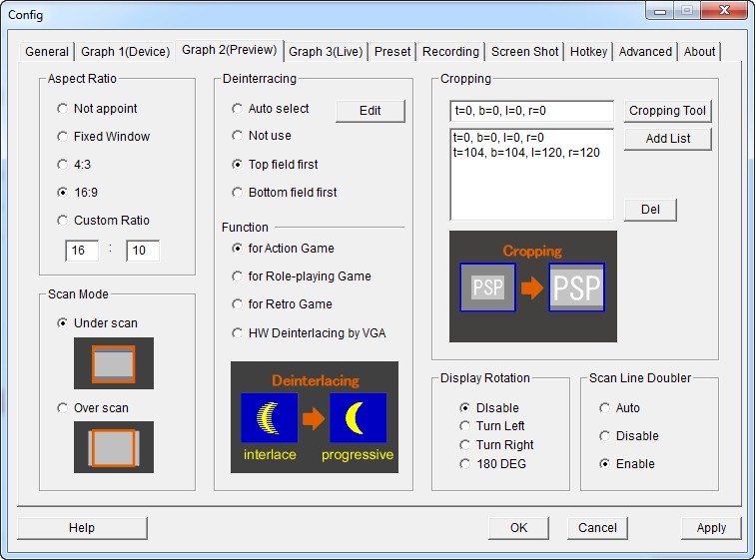
Task: Open the Recording tab
Action: pos(450,52)
